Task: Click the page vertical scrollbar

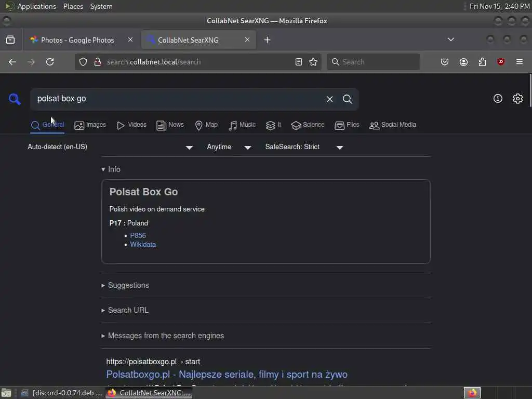Action: click(x=529, y=91)
